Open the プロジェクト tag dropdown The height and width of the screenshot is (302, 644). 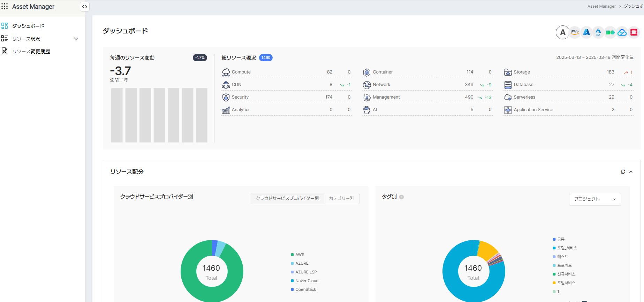(595, 199)
